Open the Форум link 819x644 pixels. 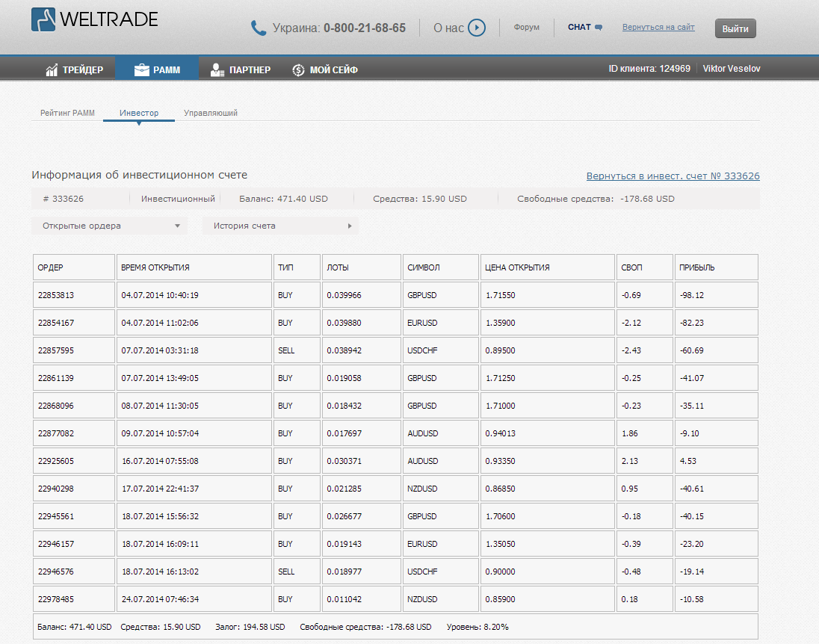coord(526,28)
